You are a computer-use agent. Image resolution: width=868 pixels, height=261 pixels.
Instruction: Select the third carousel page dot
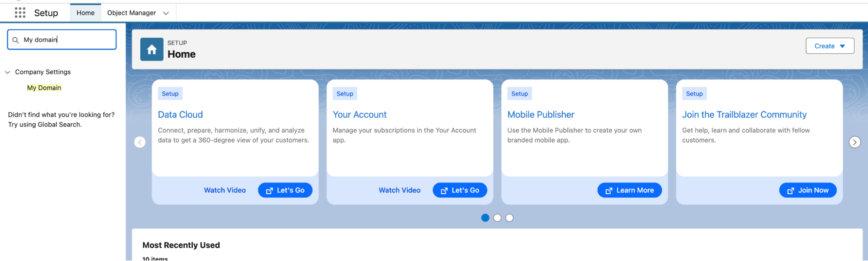(509, 218)
